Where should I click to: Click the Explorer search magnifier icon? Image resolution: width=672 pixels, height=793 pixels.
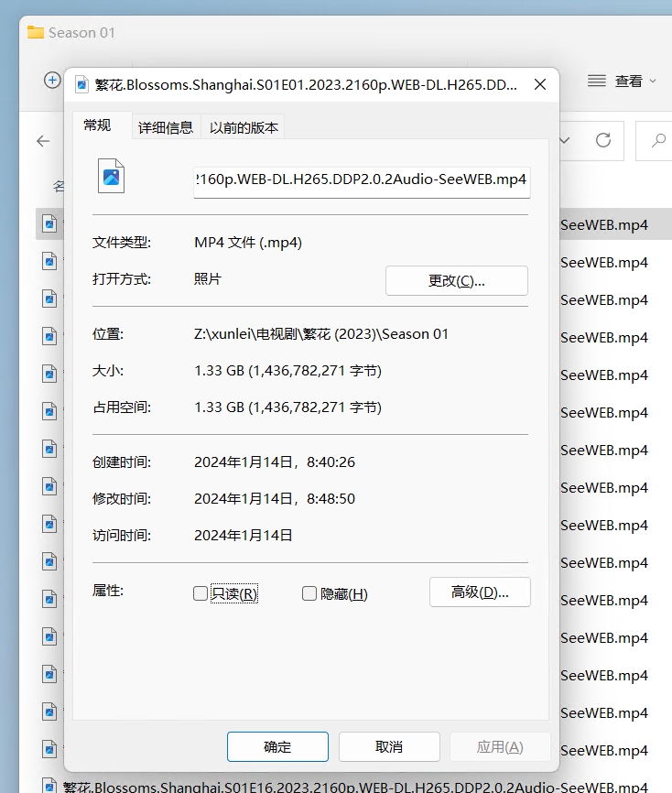tap(658, 140)
